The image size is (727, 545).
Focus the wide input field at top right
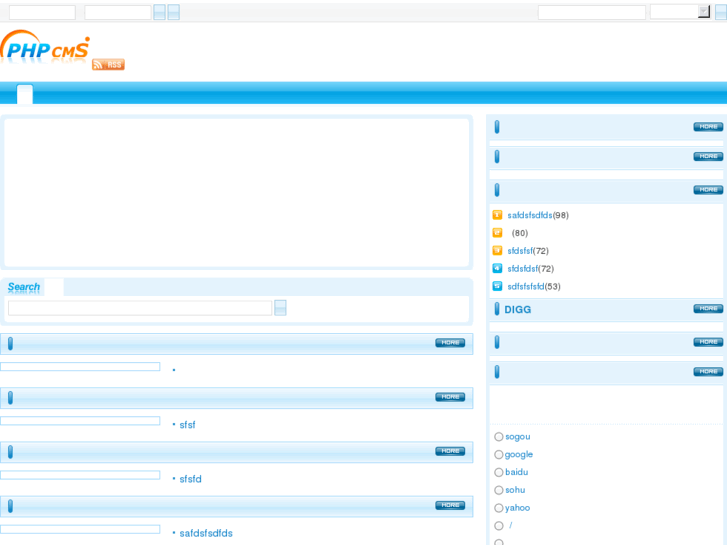(x=592, y=12)
